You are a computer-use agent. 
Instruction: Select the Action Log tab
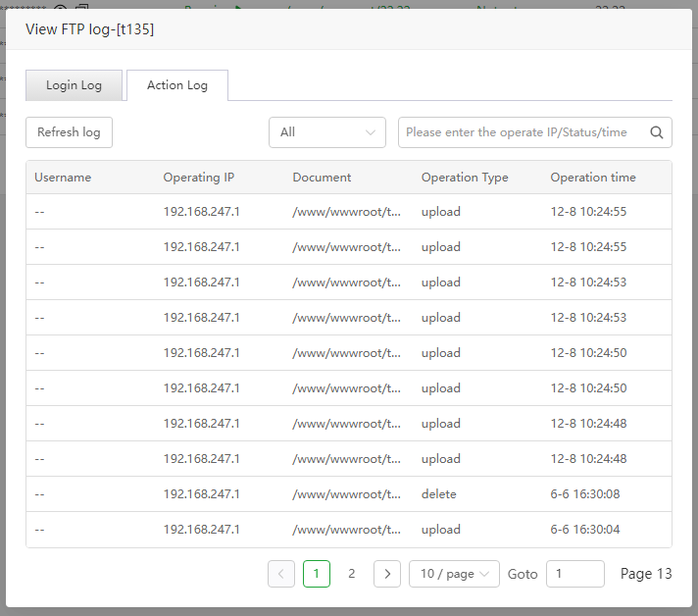click(177, 85)
